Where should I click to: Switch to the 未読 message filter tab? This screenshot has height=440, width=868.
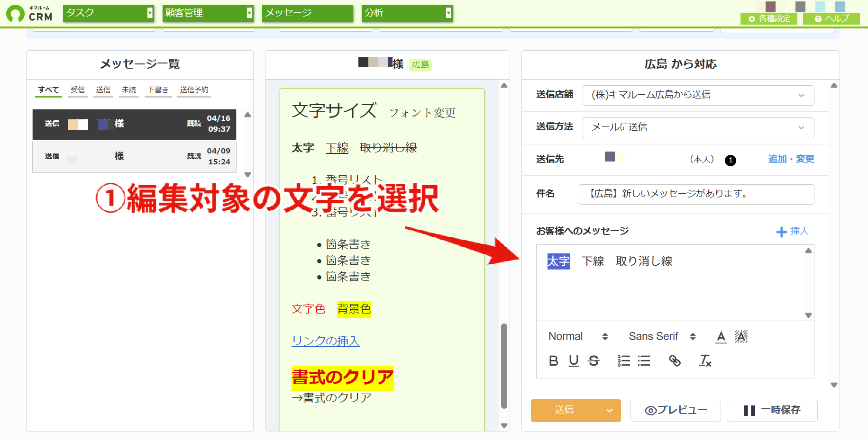tap(129, 90)
